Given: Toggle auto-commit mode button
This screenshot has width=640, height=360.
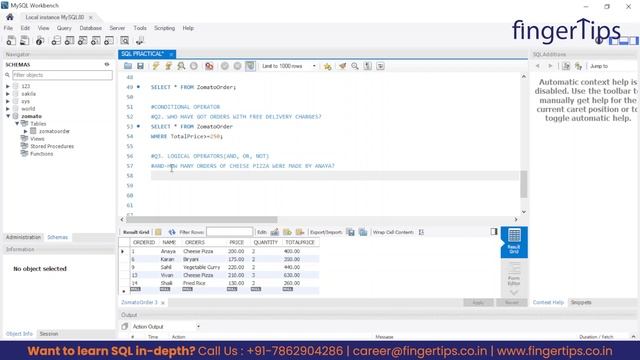Looking at the screenshot, I should (250, 66).
